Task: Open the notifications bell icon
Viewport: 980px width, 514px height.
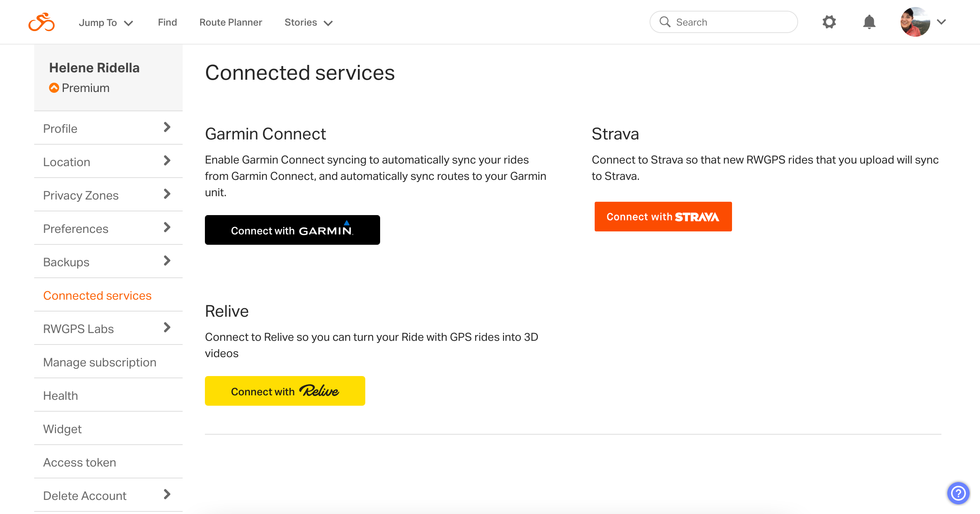Action: coord(869,22)
